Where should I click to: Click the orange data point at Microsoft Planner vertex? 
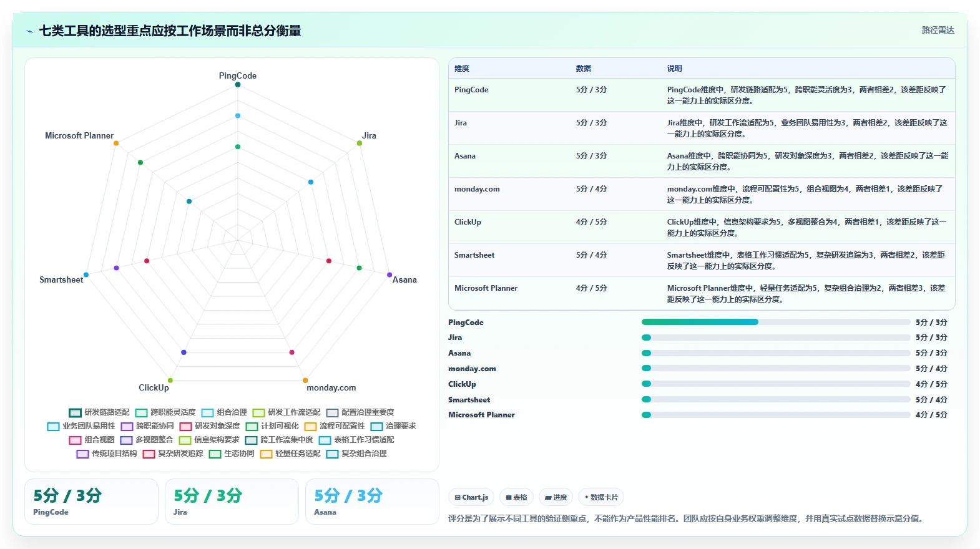click(x=116, y=143)
